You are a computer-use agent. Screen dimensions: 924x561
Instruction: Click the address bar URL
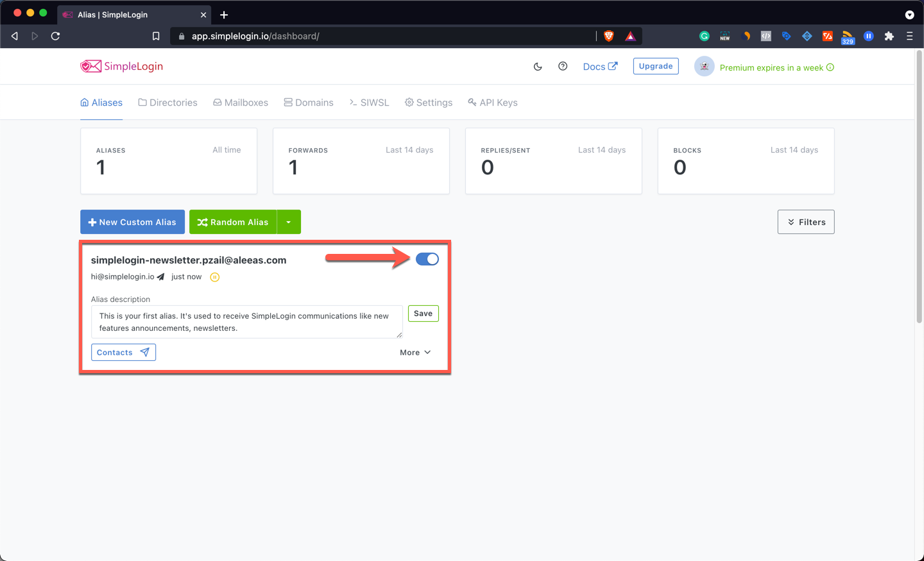coord(255,36)
